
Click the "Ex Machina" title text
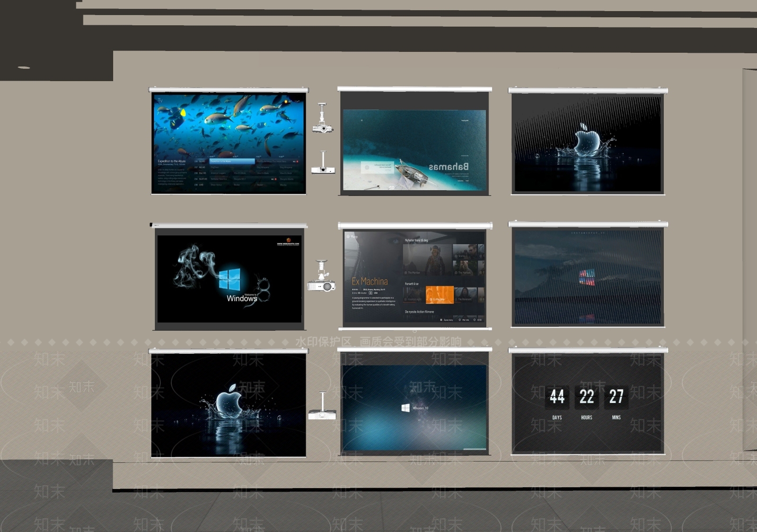click(x=370, y=281)
